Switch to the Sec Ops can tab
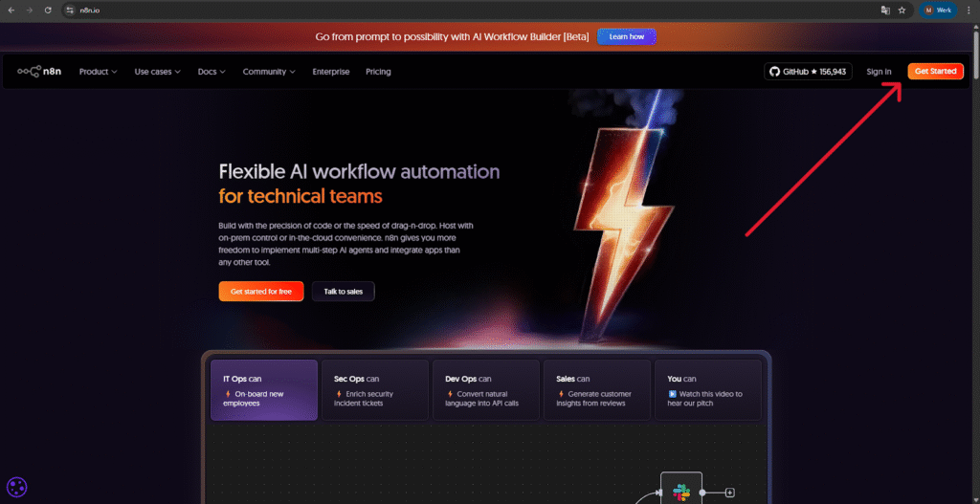This screenshot has width=980, height=504. 374,390
